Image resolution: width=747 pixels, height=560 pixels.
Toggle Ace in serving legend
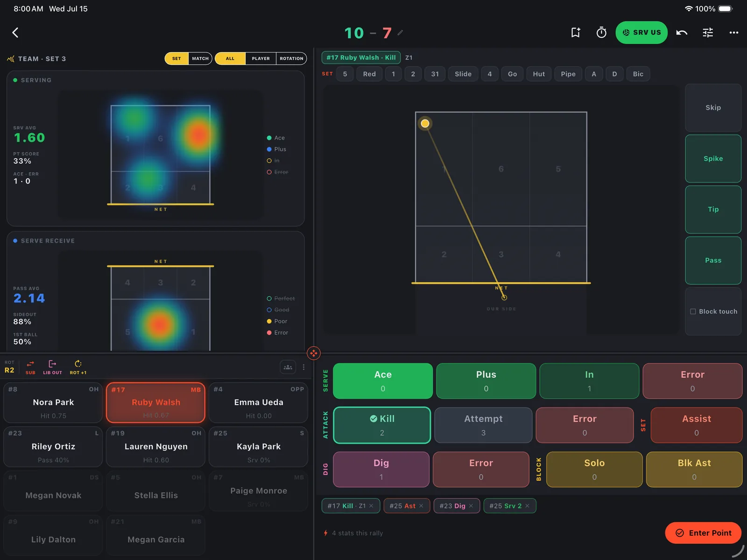pyautogui.click(x=275, y=138)
